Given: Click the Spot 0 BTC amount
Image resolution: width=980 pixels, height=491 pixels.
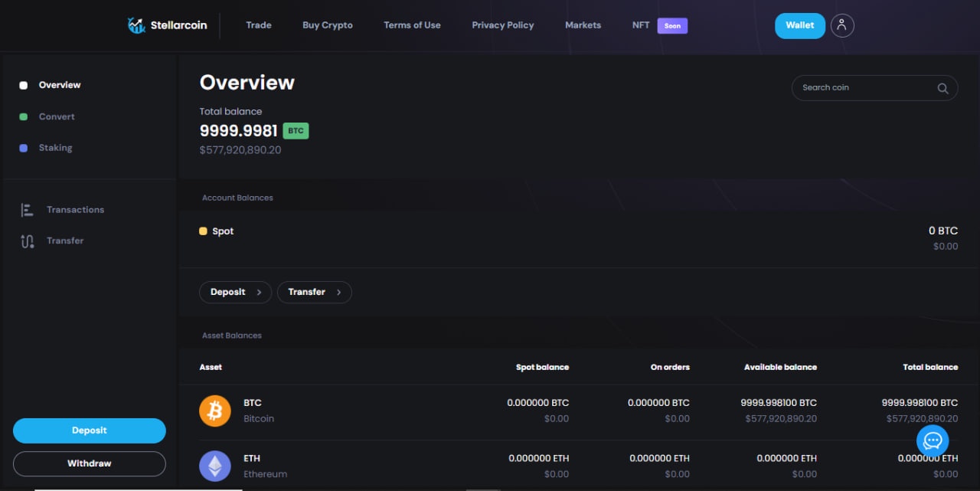Looking at the screenshot, I should [943, 231].
